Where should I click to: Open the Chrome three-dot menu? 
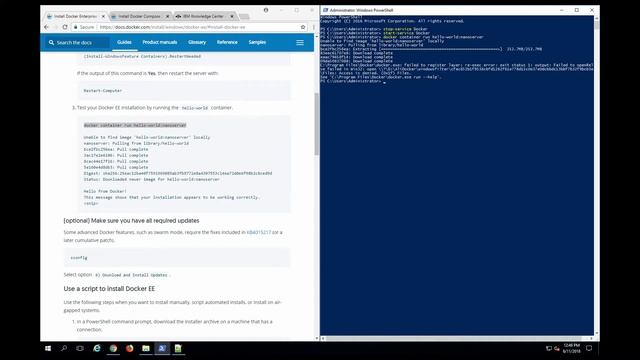click(x=313, y=27)
